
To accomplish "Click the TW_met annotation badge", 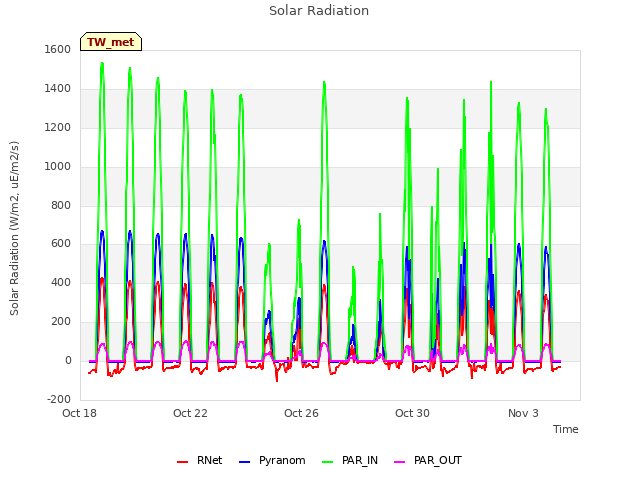I will pyautogui.click(x=111, y=42).
